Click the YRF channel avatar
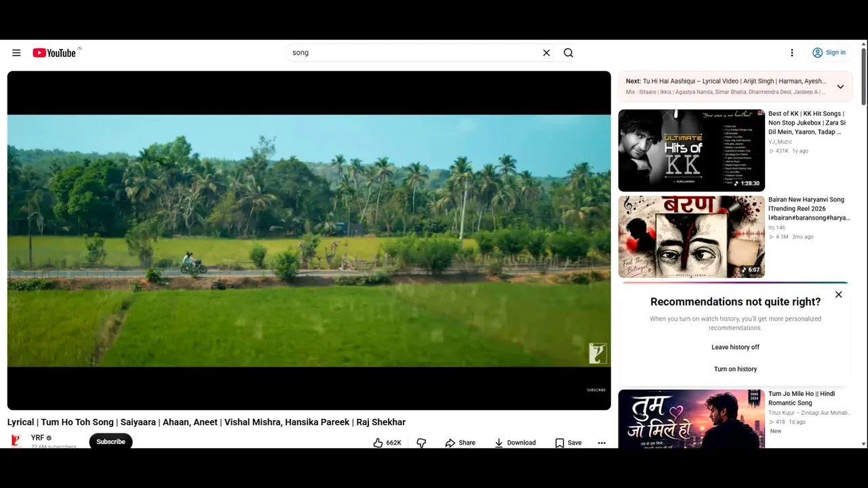 (x=16, y=441)
